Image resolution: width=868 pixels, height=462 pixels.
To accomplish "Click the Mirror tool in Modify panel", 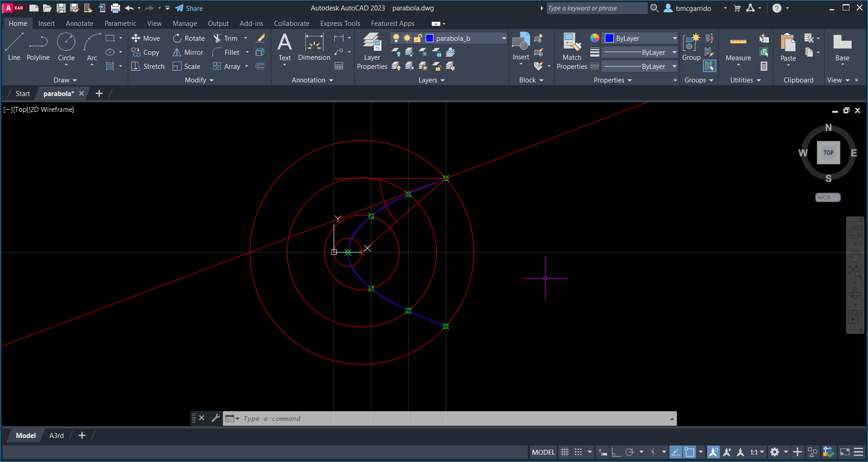I will (x=188, y=53).
